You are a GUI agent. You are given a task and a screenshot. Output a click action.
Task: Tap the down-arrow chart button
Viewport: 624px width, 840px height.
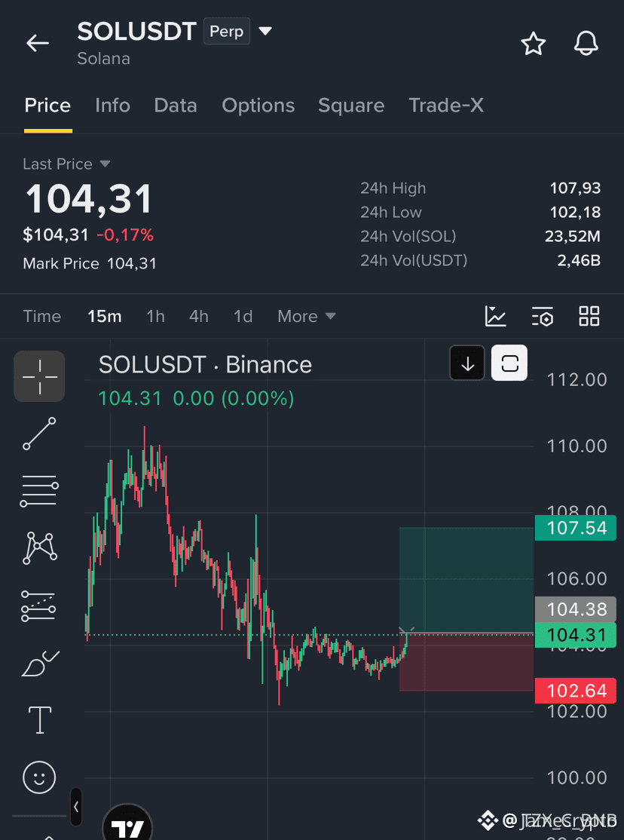coord(467,363)
